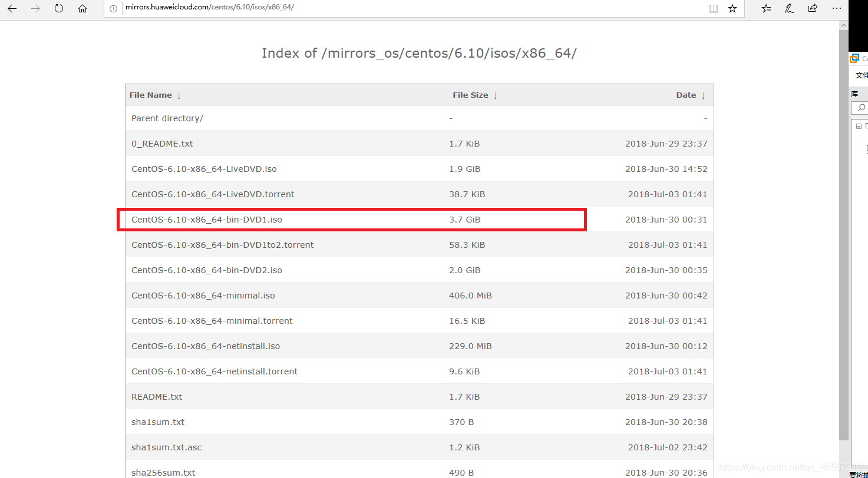
Task: Download CentOS-6.10-x86_64-netinstall.torrent
Action: 214,371
